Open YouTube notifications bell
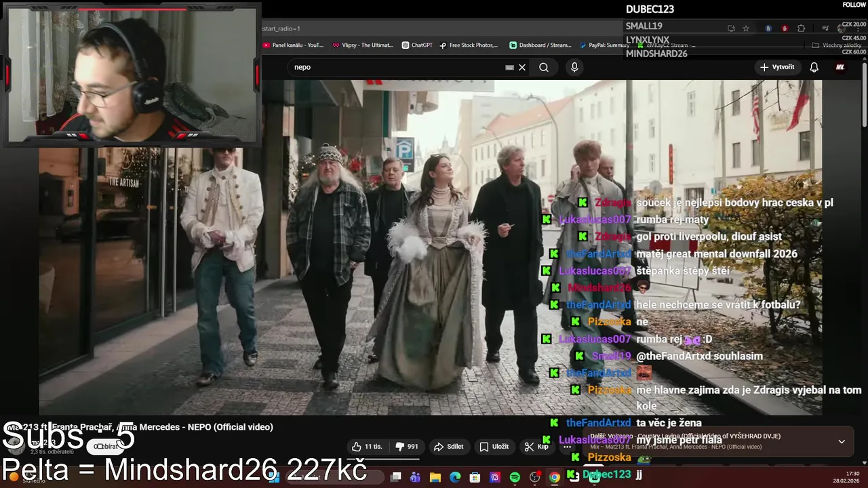Screen dimensions: 868x488 (814, 67)
